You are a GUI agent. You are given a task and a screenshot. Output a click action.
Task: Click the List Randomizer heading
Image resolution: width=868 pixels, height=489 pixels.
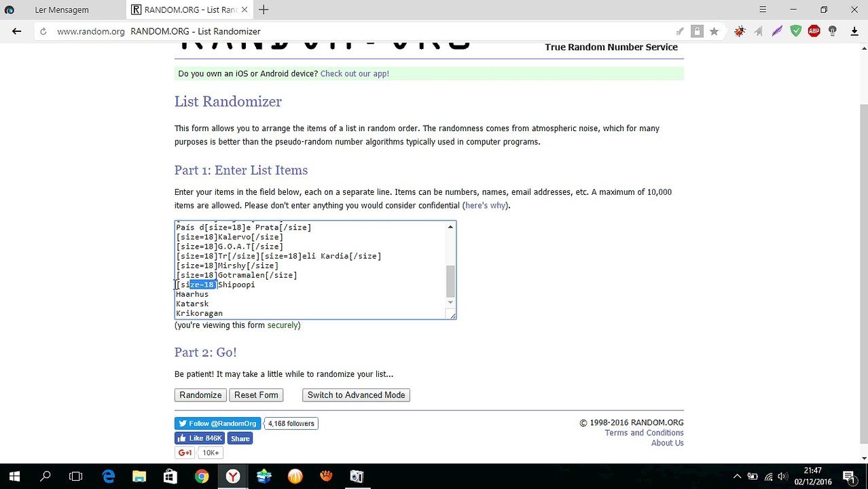tap(228, 102)
